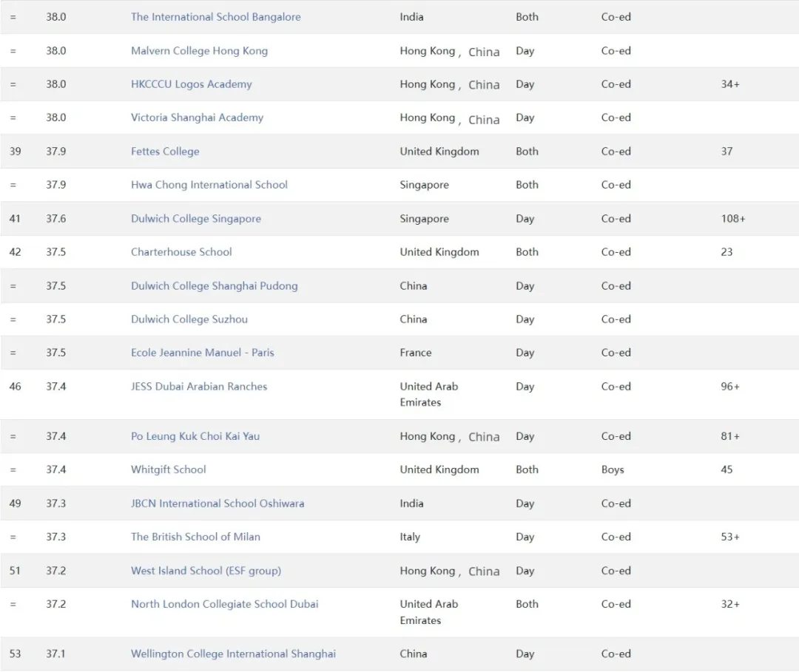
Task: Click the 108+ cell for Dulwich Singapore
Action: [x=732, y=219]
